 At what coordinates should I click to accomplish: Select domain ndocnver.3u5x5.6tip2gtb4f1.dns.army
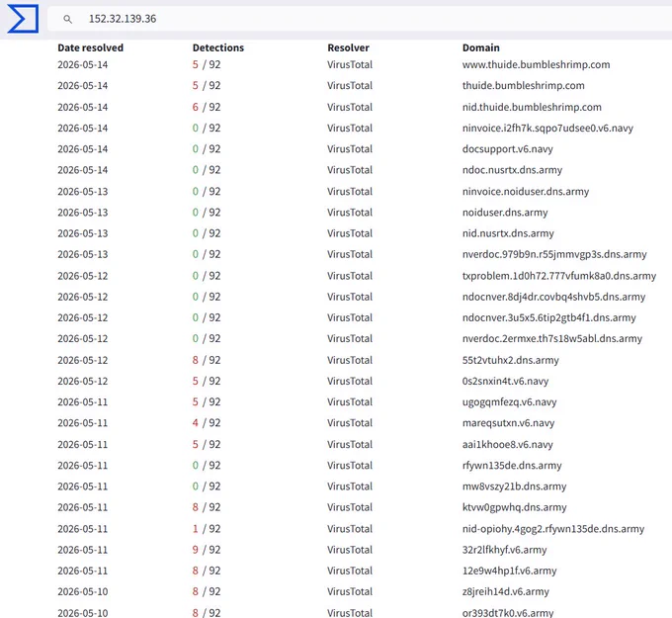point(549,318)
